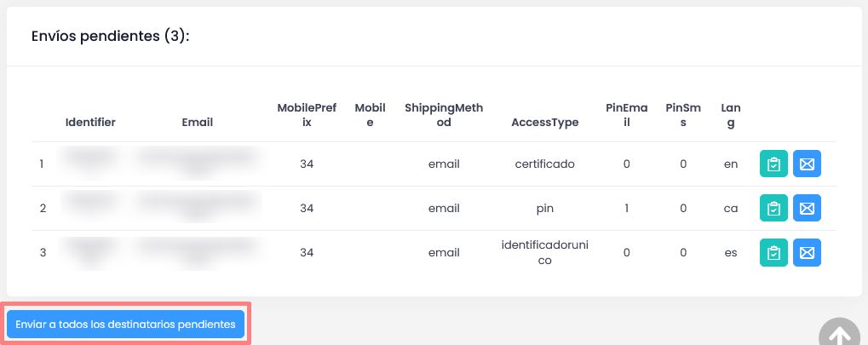
Task: Click the green clipboard icon in row 1
Action: pos(773,164)
